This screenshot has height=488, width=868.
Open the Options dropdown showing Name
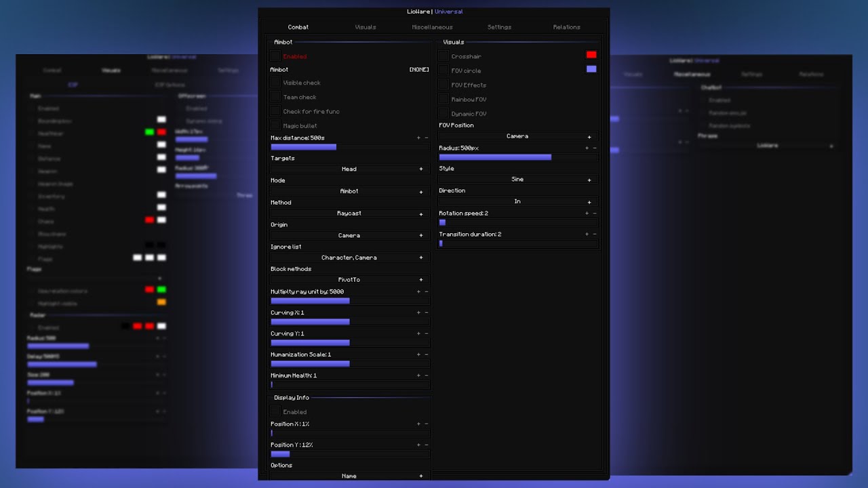coord(350,476)
